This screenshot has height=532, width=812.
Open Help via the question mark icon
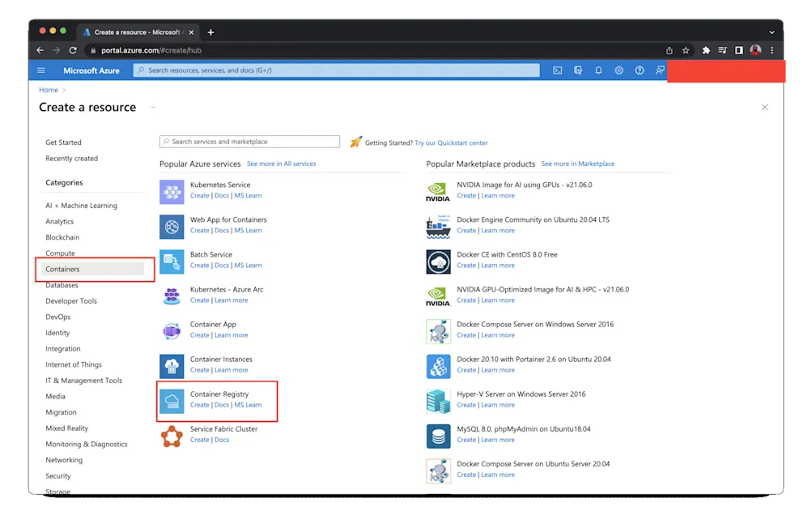tap(639, 70)
